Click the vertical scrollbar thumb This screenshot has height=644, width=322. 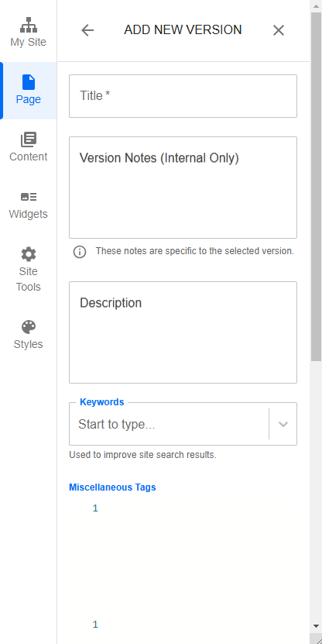pyautogui.click(x=317, y=187)
